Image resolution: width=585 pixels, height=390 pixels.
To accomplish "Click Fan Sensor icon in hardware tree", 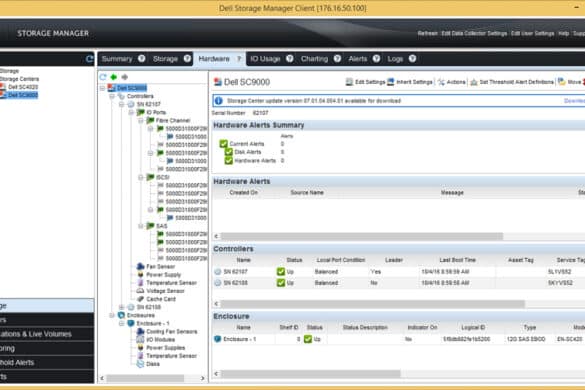I will pos(140,266).
